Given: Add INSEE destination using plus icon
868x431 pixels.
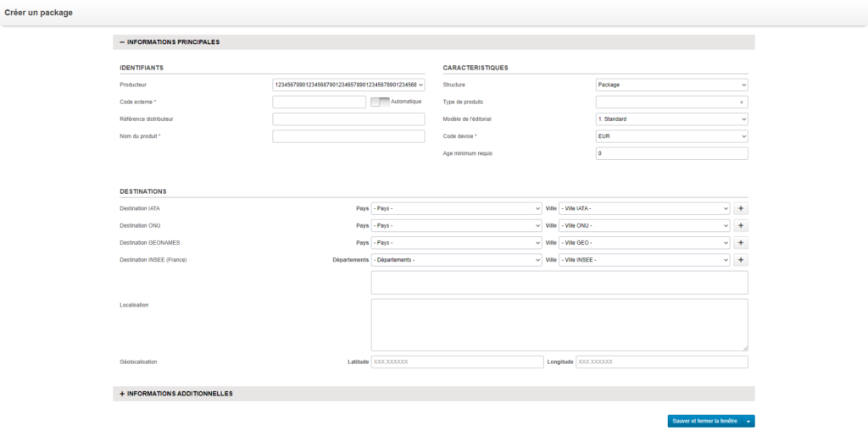Looking at the screenshot, I should (741, 260).
